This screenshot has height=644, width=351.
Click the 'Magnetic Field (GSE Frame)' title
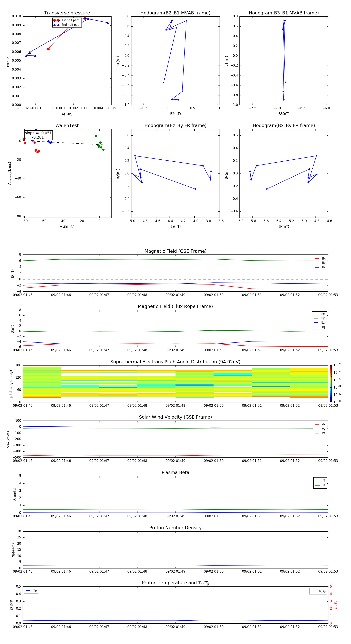175,251
